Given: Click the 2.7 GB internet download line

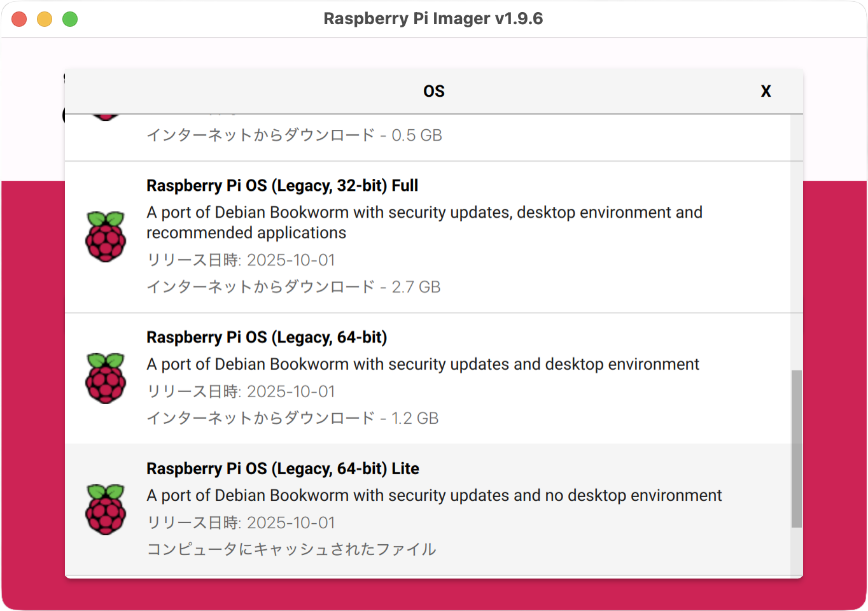Looking at the screenshot, I should 293,287.
